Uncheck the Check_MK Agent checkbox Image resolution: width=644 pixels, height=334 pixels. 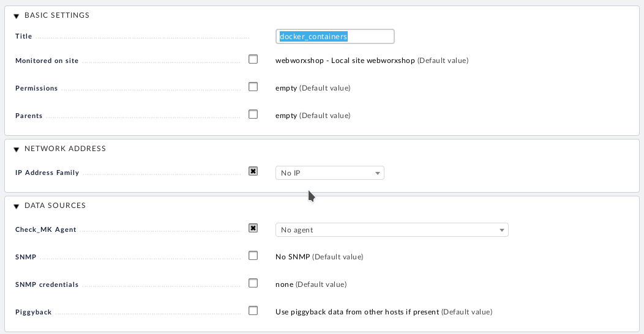click(x=253, y=228)
